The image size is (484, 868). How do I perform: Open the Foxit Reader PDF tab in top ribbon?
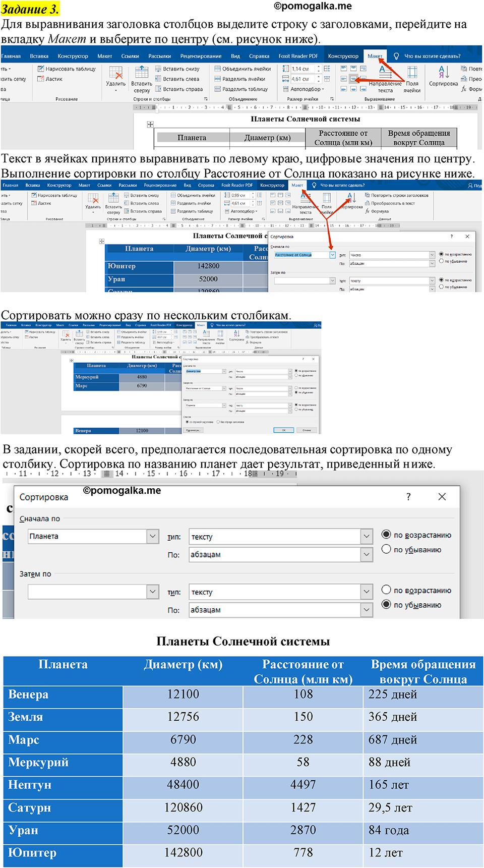pyautogui.click(x=298, y=56)
